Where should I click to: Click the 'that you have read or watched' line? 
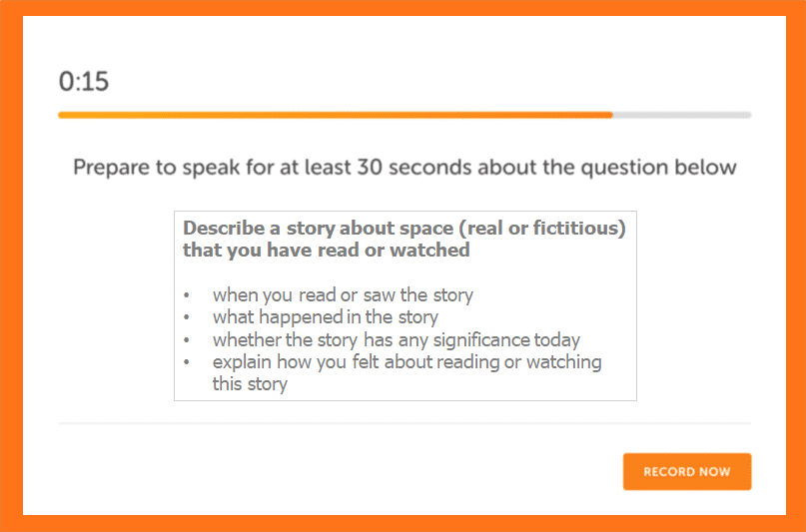coord(327,251)
